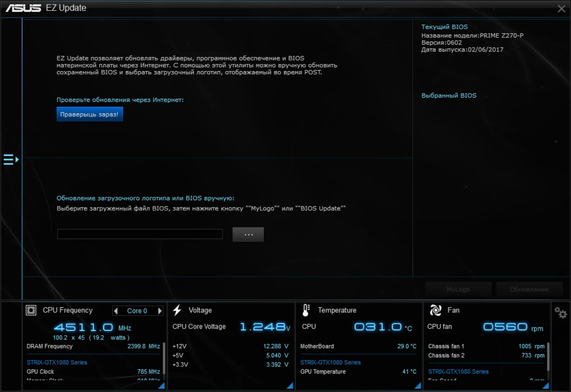Viewport: 571px width, 392px height.
Task: Click STRIX-GTX1080 Series in CPU Frequency panel
Action: click(57, 362)
